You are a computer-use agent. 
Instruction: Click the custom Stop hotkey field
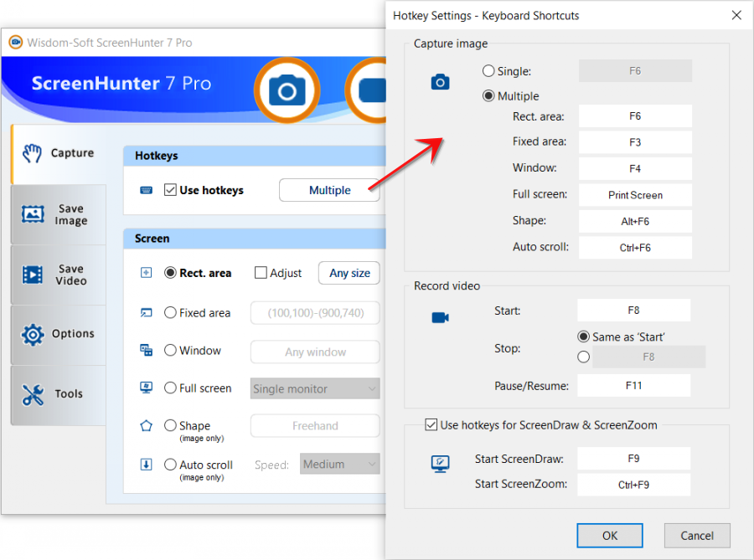click(648, 357)
